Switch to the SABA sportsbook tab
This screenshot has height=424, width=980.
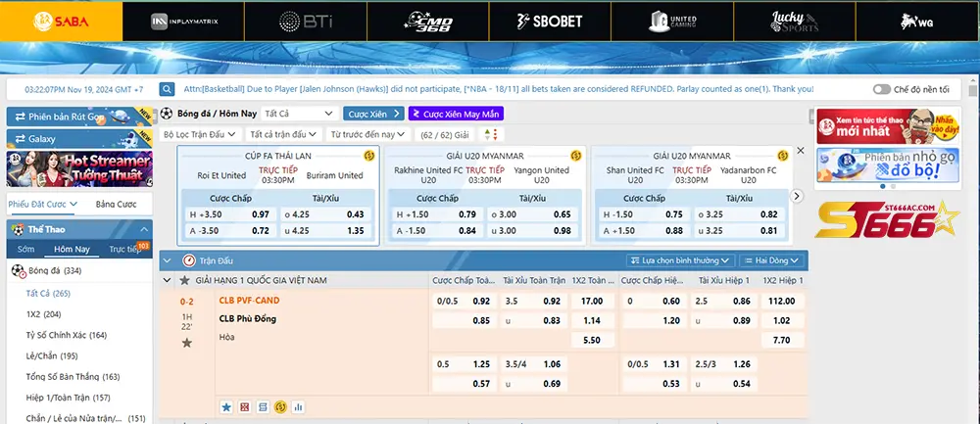coord(61,22)
